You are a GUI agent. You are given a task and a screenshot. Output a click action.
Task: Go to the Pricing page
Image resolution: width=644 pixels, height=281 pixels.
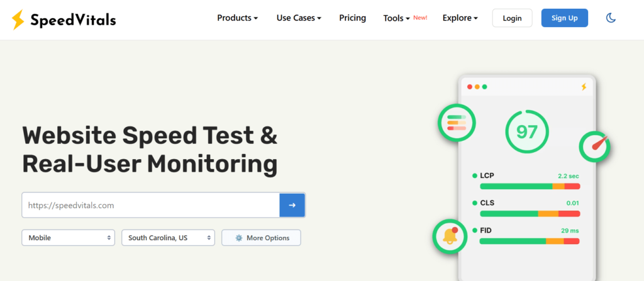(x=352, y=18)
